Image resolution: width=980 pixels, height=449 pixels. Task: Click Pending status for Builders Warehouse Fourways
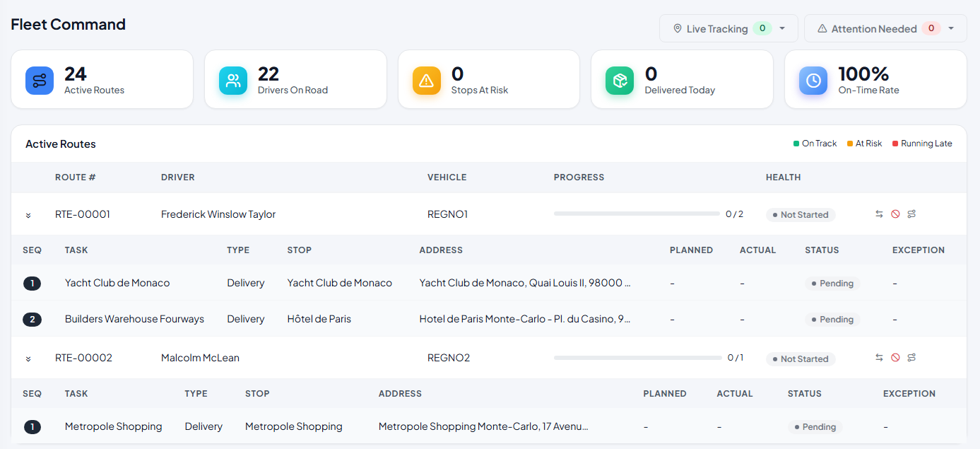832,320
